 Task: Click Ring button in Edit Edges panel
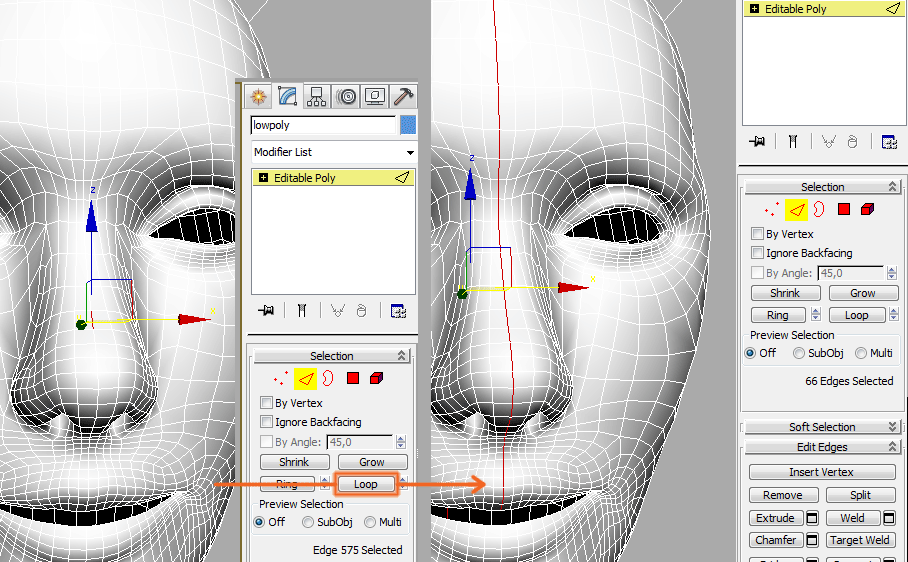tap(778, 315)
